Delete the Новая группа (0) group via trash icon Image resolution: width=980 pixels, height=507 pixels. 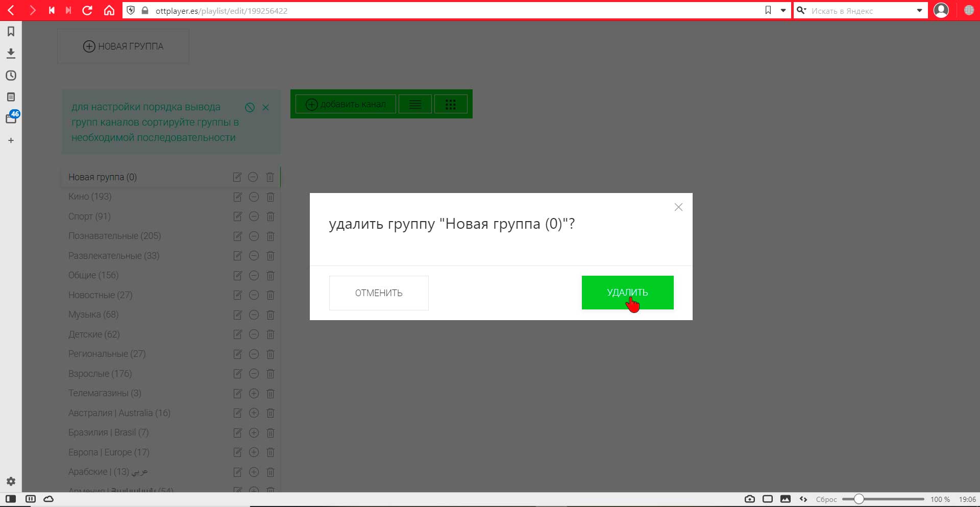(x=269, y=177)
